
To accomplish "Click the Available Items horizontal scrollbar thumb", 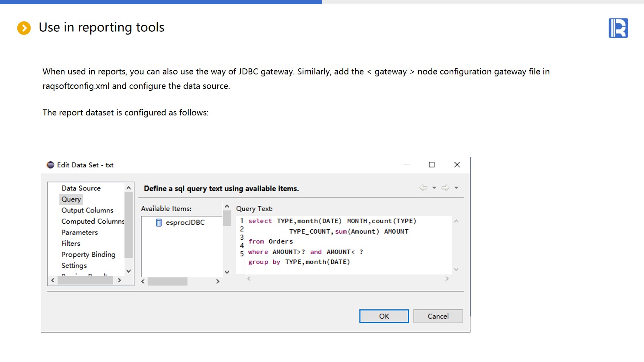I will (x=167, y=282).
